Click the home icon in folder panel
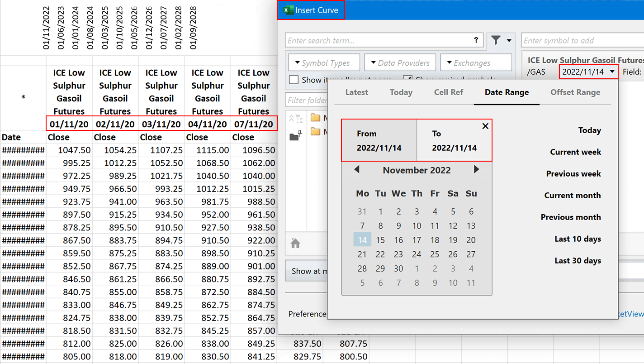Screen dimensions: 644x364 (x=295, y=244)
